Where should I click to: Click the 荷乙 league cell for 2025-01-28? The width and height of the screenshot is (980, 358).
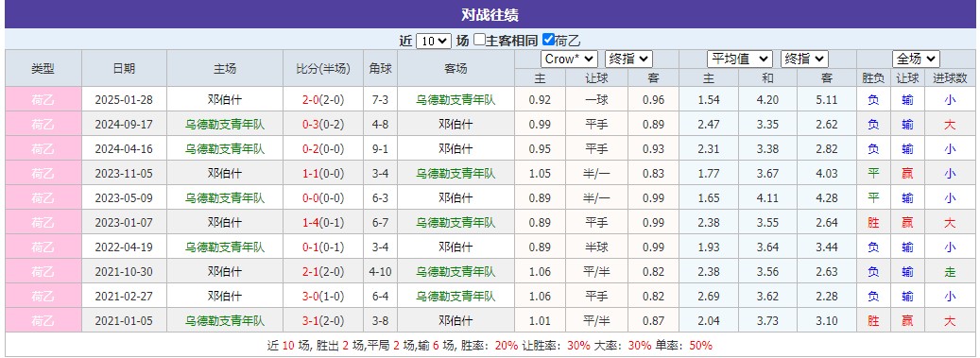coord(43,99)
